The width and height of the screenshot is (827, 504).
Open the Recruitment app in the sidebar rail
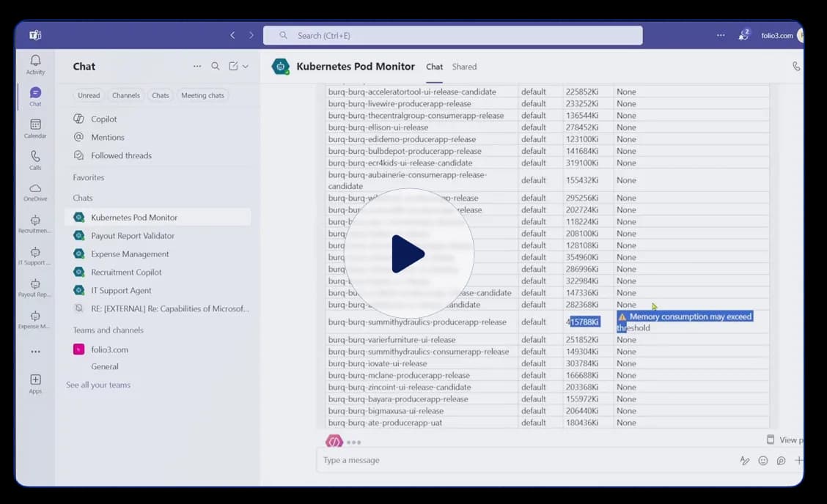pyautogui.click(x=35, y=224)
